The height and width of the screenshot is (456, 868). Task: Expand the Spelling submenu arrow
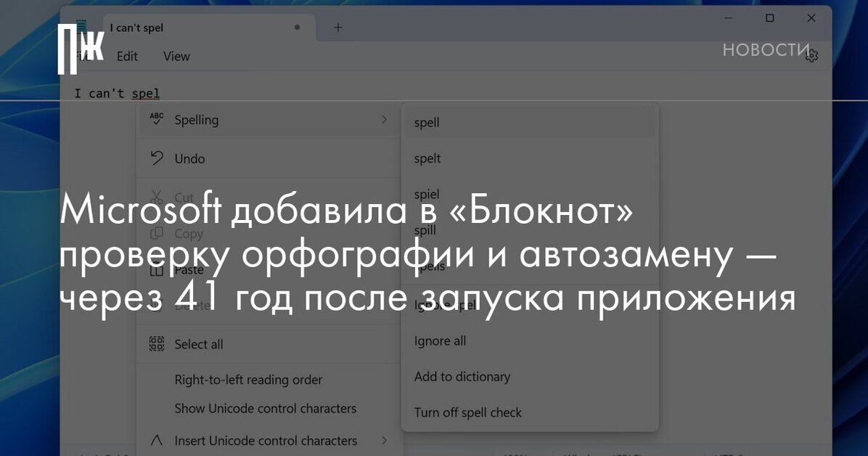coord(384,120)
